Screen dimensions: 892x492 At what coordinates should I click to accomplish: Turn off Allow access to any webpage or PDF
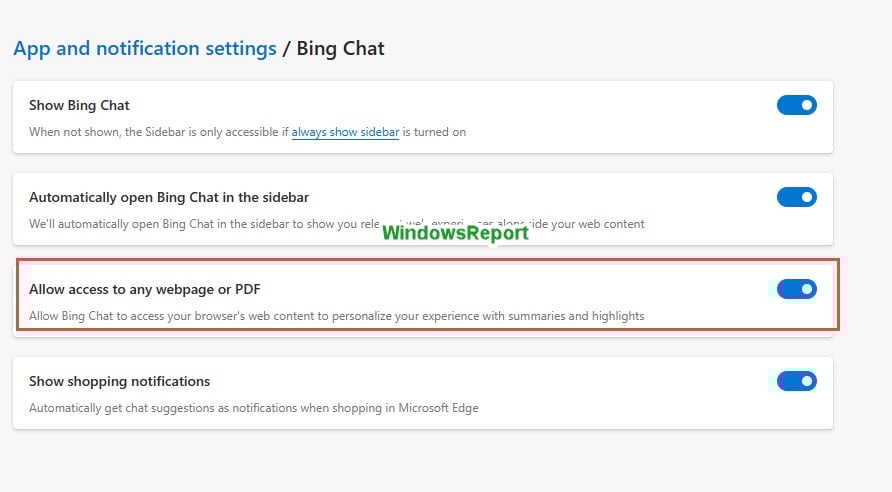click(x=796, y=289)
